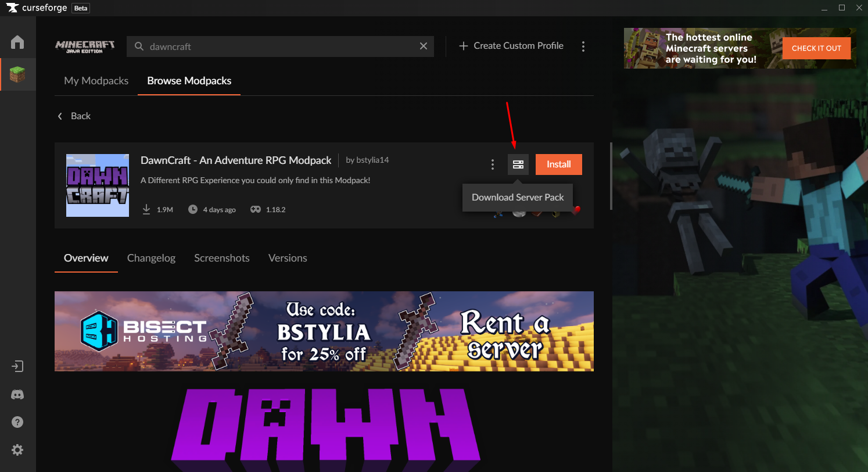Click the Download Server Pack icon

(x=518, y=165)
